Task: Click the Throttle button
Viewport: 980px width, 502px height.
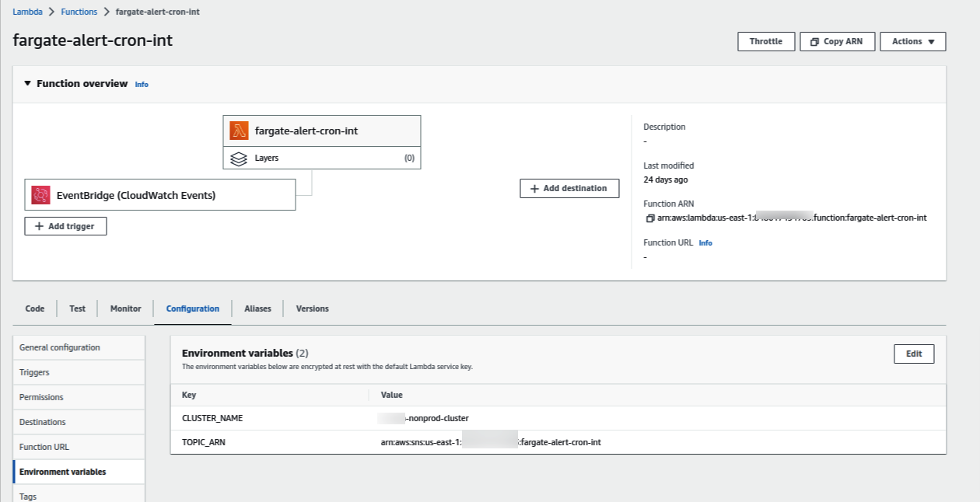Action: [x=766, y=41]
